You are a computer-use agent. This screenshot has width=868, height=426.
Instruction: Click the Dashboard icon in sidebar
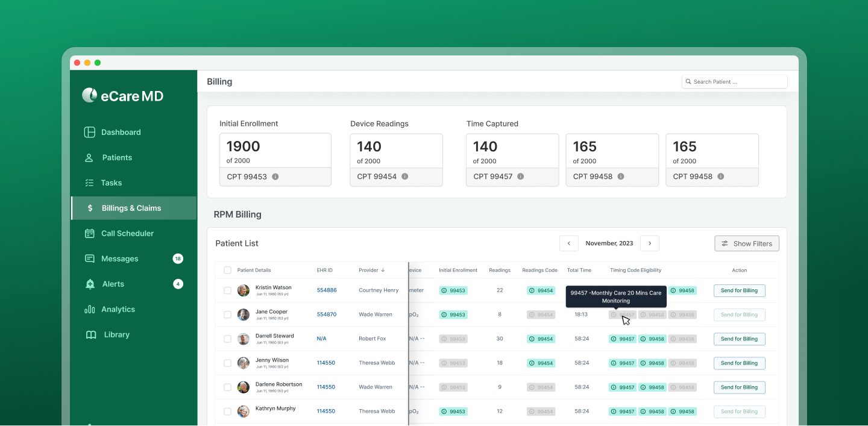90,133
